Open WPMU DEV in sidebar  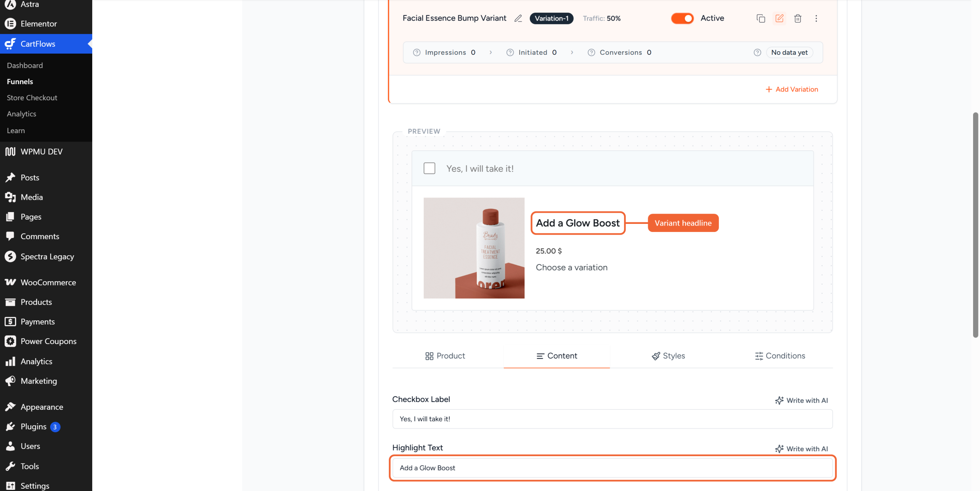pyautogui.click(x=46, y=152)
